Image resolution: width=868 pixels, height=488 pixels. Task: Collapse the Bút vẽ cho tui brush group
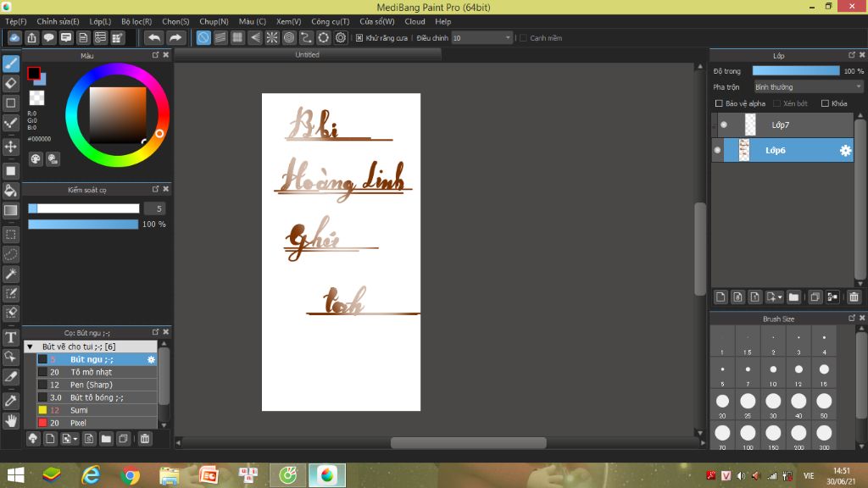(x=30, y=347)
